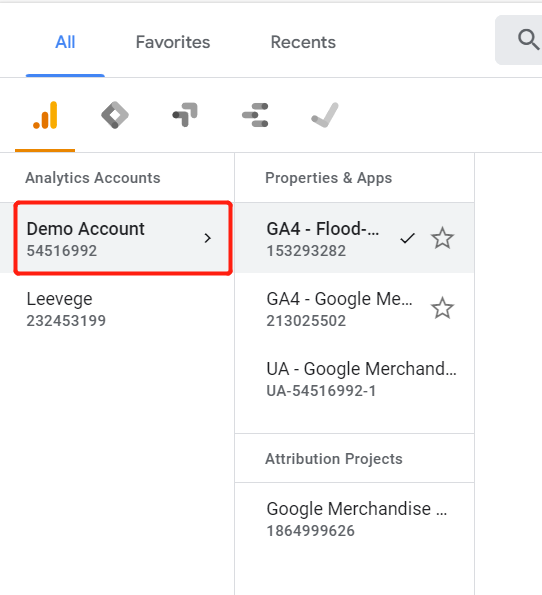Open the All tab
The height and width of the screenshot is (595, 542).
pyautogui.click(x=65, y=42)
